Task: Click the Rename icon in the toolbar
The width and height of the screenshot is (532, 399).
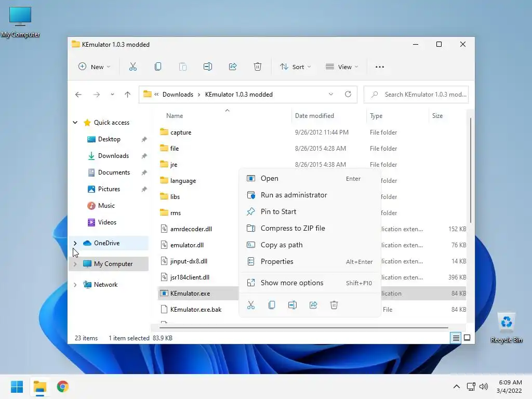Action: pyautogui.click(x=208, y=67)
